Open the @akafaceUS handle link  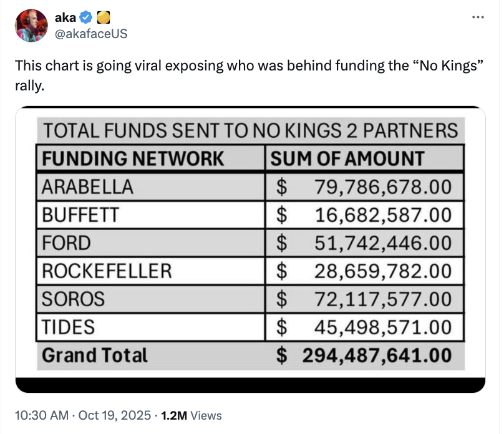(91, 34)
